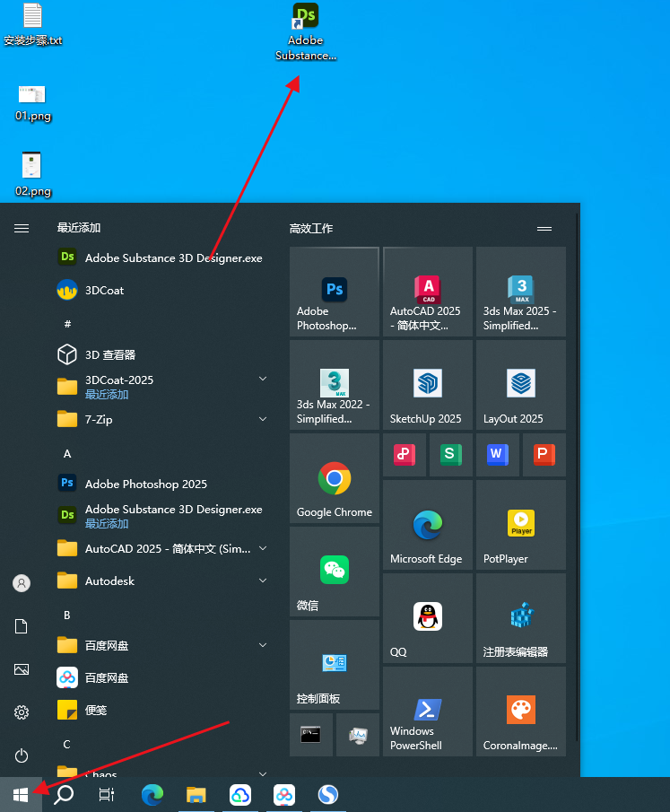The height and width of the screenshot is (812, 670).
Task: Open the red WPS Presentation small tile
Action: [544, 455]
